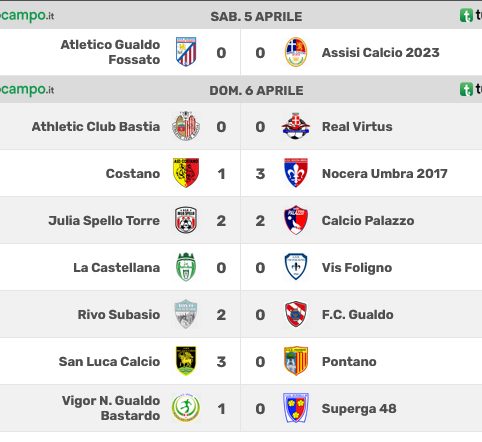Open the Costano 1 - 3 Nocera Umbra score
482x442 pixels.
pyautogui.click(x=241, y=174)
